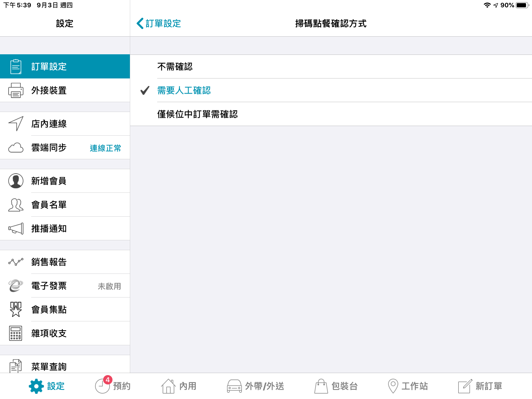Tap the cloud icon for 雲端同步
Screen dimensions: 532x399
click(16, 148)
